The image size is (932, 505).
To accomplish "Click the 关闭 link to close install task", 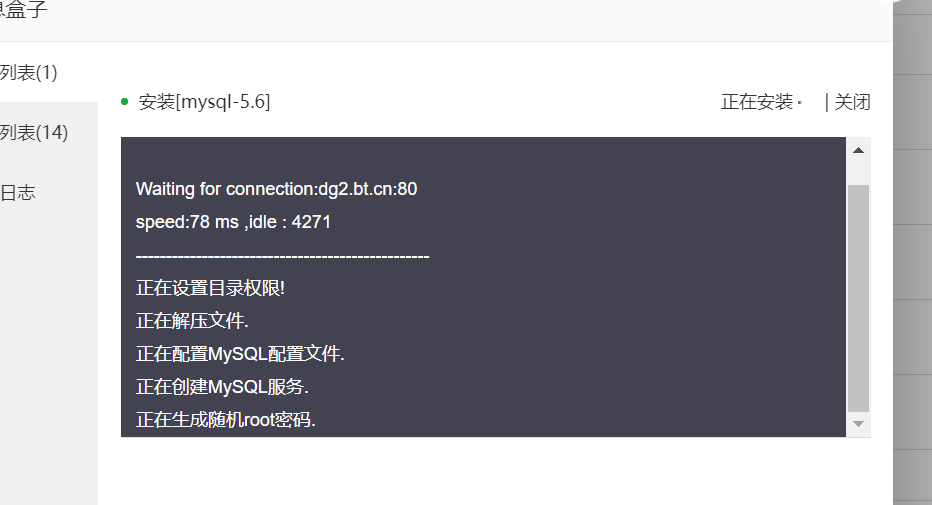I will [x=852, y=102].
